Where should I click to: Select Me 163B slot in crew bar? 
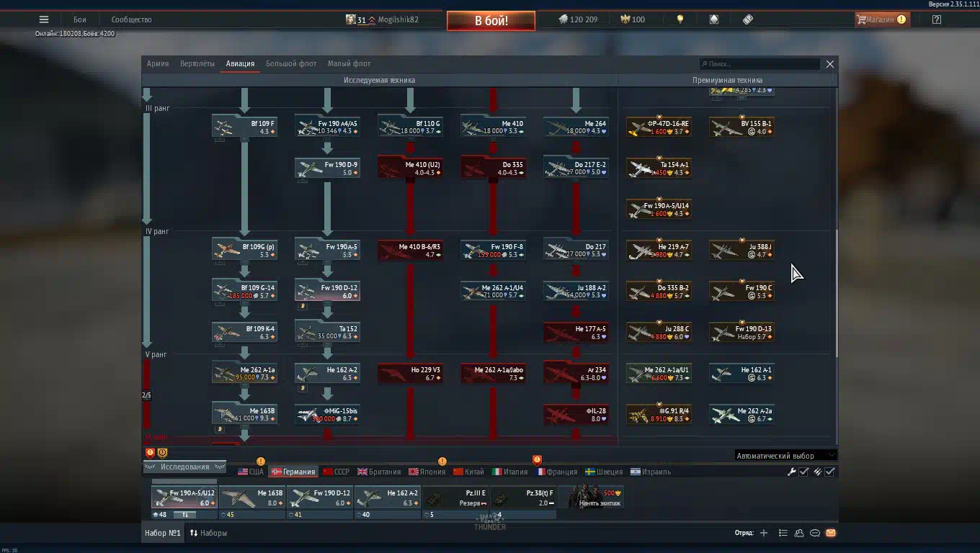click(251, 498)
